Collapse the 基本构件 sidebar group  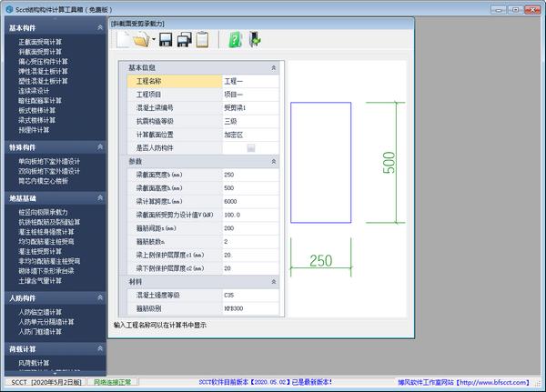[x=100, y=27]
